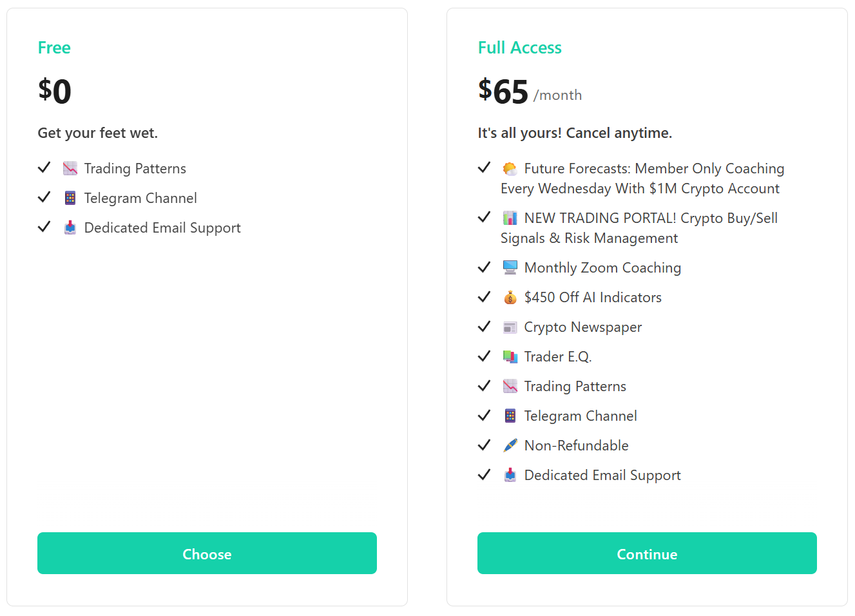
Task: Click Telegram Channel text in Full Access list
Action: 580,416
